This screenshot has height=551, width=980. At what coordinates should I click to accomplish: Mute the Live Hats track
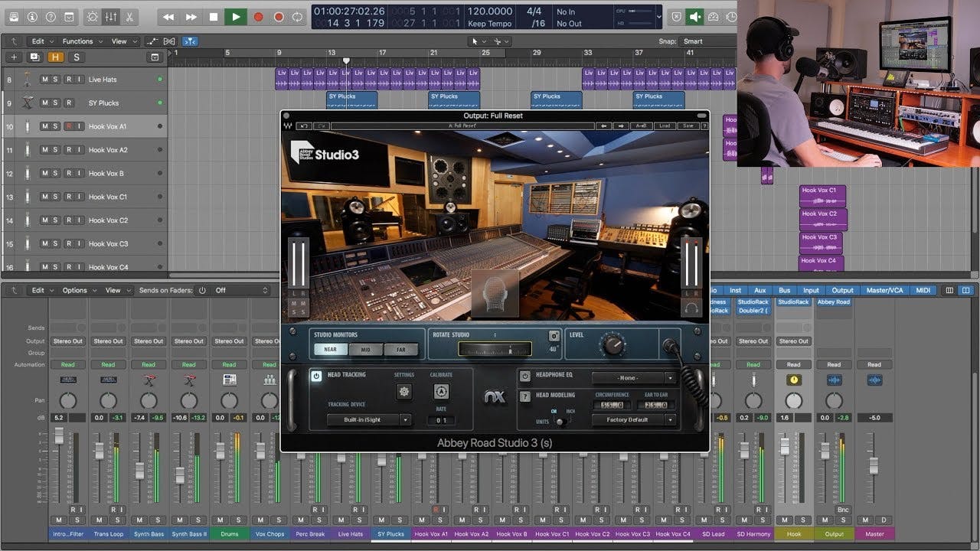click(44, 80)
